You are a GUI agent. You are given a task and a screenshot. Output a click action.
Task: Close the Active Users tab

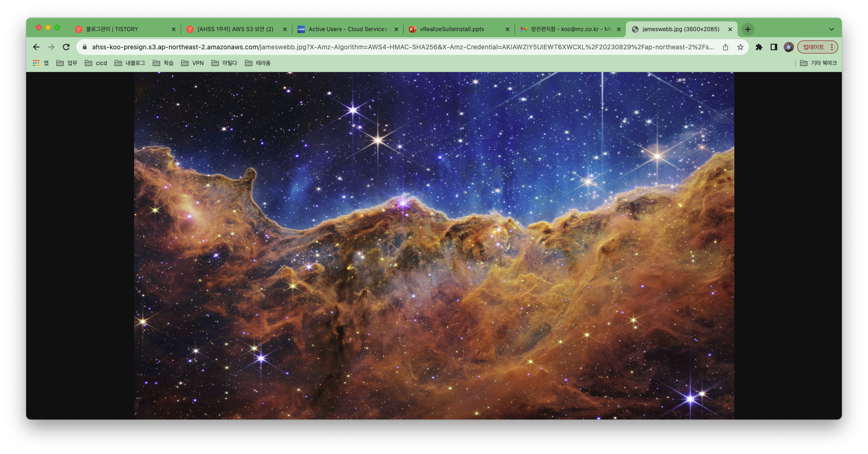(x=396, y=29)
